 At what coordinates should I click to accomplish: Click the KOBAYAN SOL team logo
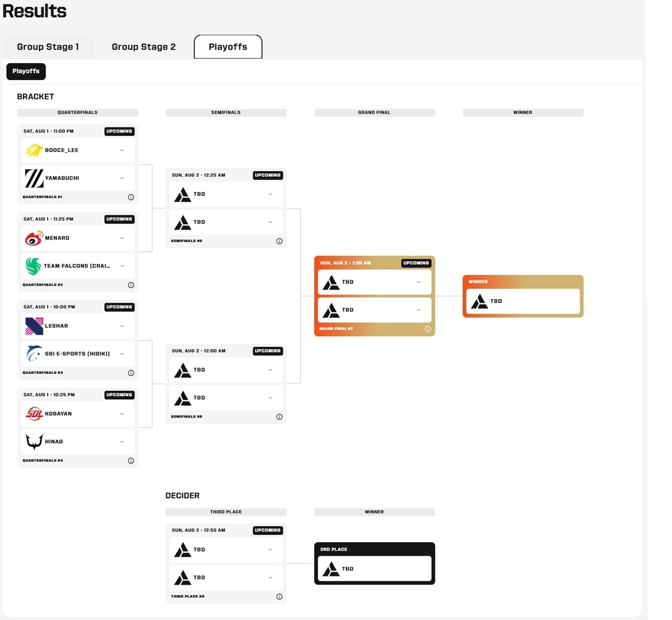click(x=34, y=414)
